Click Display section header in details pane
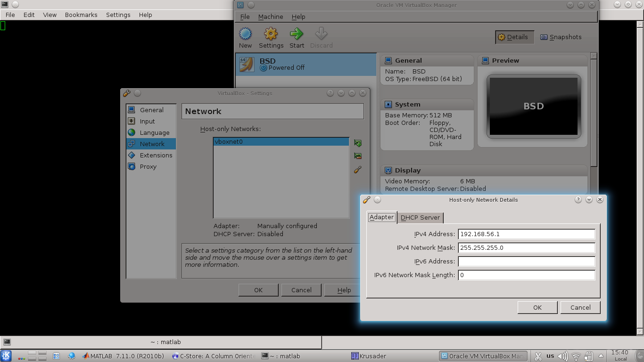 (x=484, y=170)
